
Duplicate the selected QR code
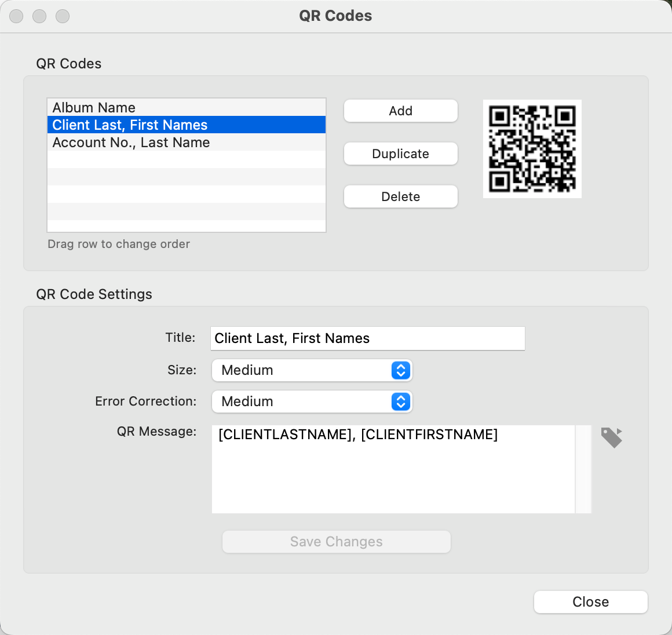click(400, 154)
